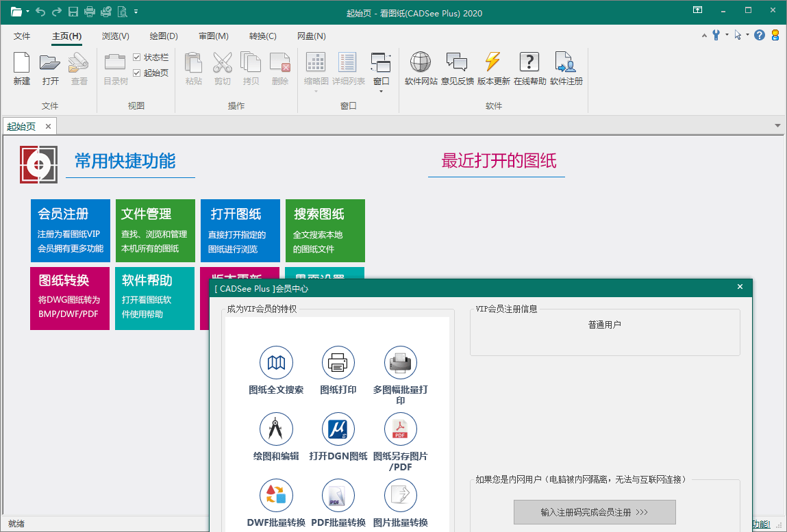
Task: Click the 打开DGN图纸 icon
Action: coord(338,429)
